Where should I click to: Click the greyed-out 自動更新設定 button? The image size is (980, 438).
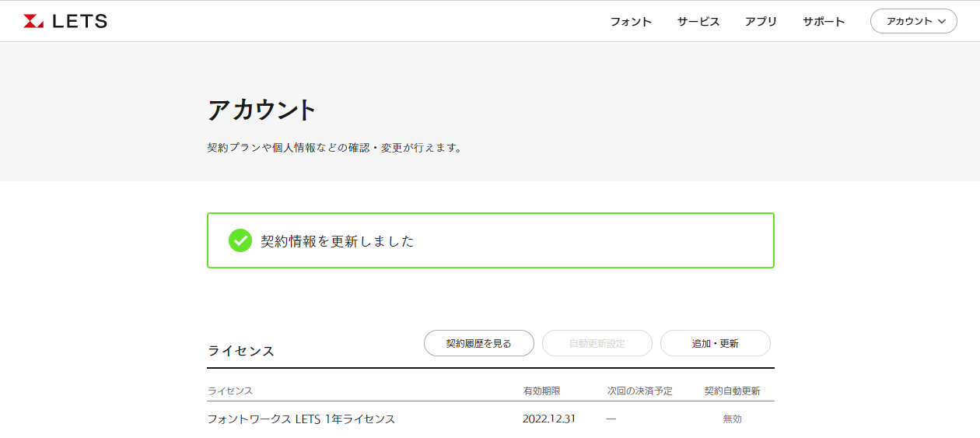(x=597, y=343)
